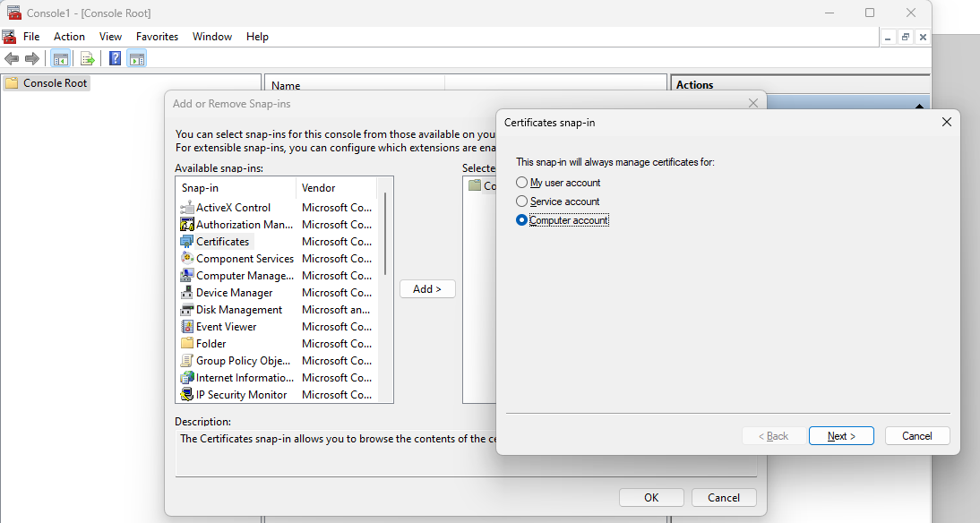The height and width of the screenshot is (523, 980).
Task: Click the available snap-ins list scrollbar
Action: [385, 235]
